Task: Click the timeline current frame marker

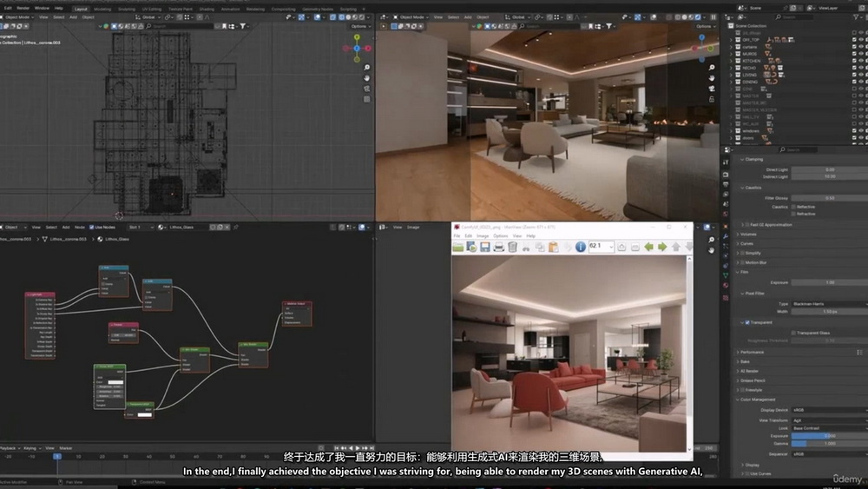Action: pyautogui.click(x=57, y=456)
